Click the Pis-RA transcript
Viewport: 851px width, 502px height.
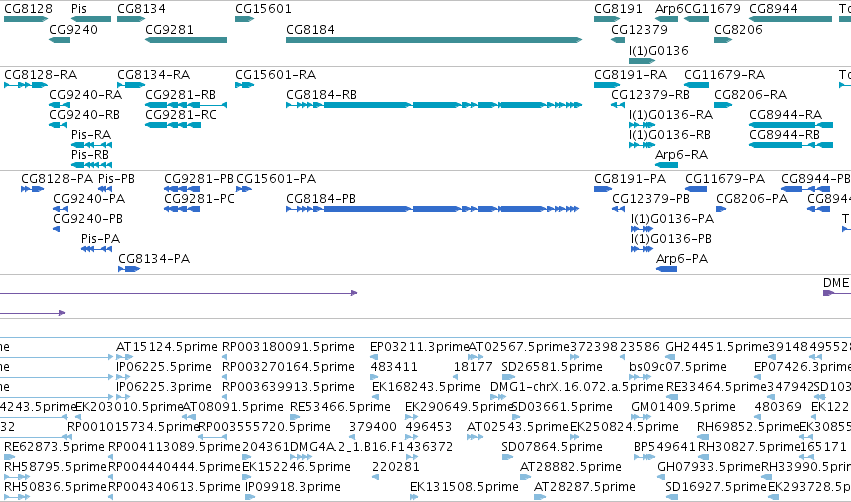pyautogui.click(x=91, y=145)
